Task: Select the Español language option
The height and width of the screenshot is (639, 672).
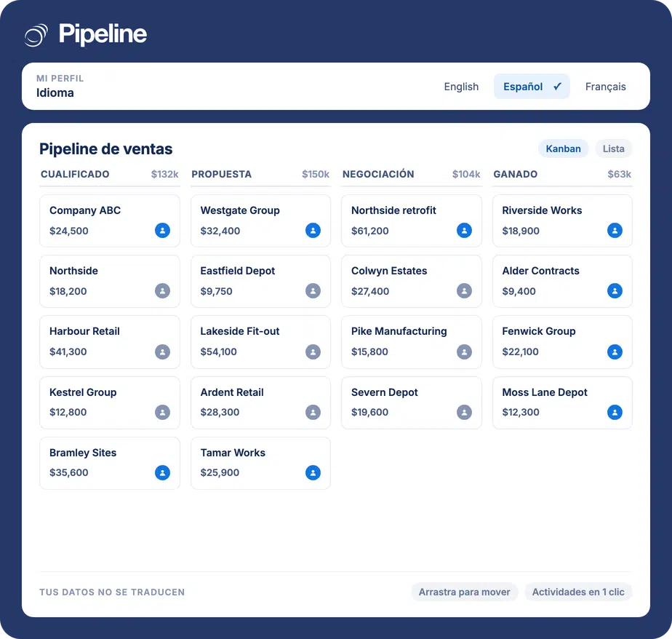Action: point(532,87)
